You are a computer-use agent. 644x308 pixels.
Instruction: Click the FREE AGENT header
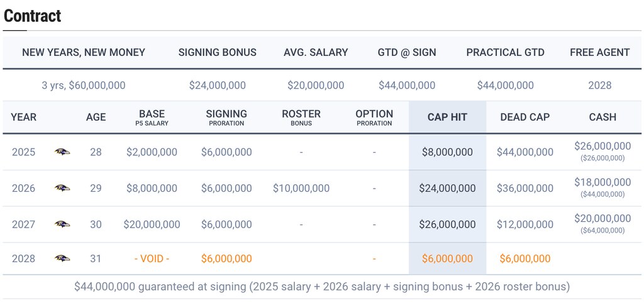click(x=599, y=53)
